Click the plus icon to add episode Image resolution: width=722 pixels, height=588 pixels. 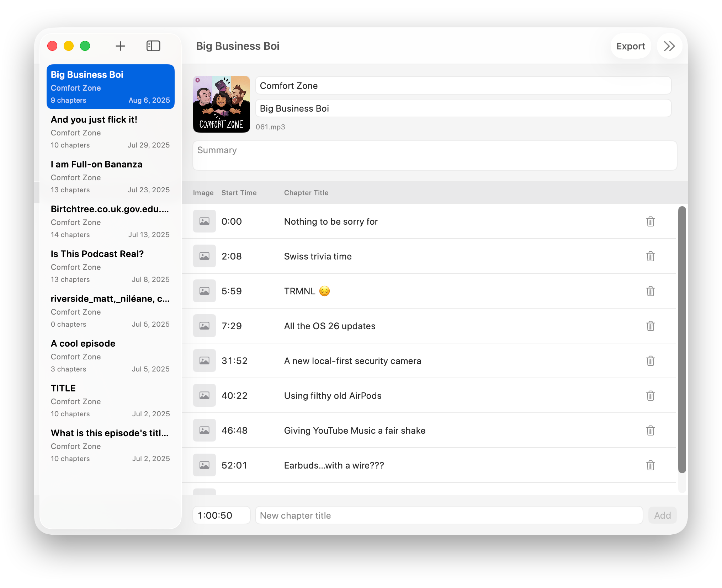point(120,46)
